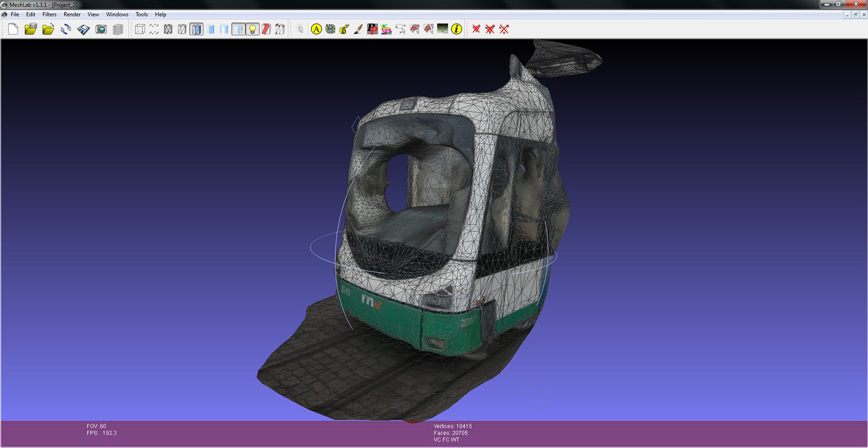This screenshot has width=868, height=448.
Task: Create a new empty project
Action: (13, 29)
